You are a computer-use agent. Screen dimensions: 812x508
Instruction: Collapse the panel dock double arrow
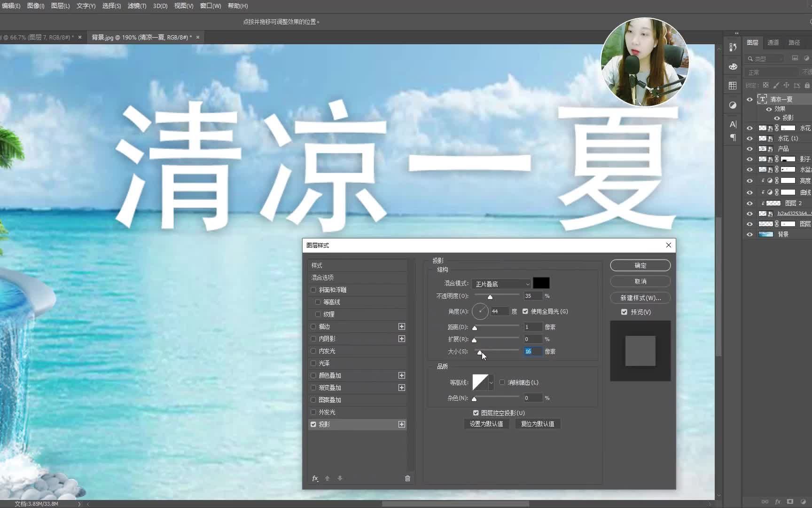point(736,33)
